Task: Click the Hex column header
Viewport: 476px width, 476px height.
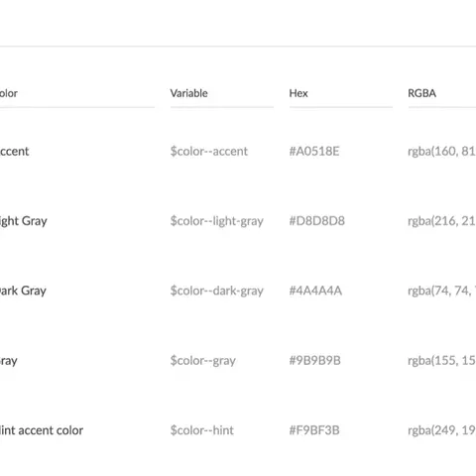Action: coord(298,93)
